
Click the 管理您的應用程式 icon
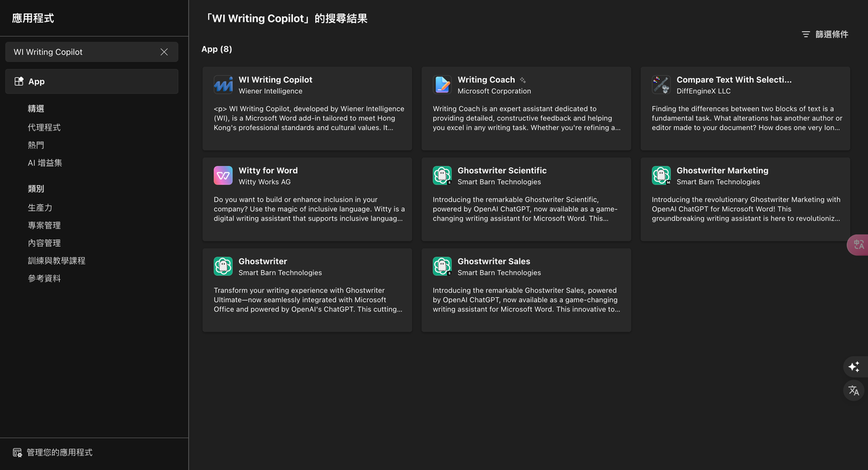(x=18, y=452)
